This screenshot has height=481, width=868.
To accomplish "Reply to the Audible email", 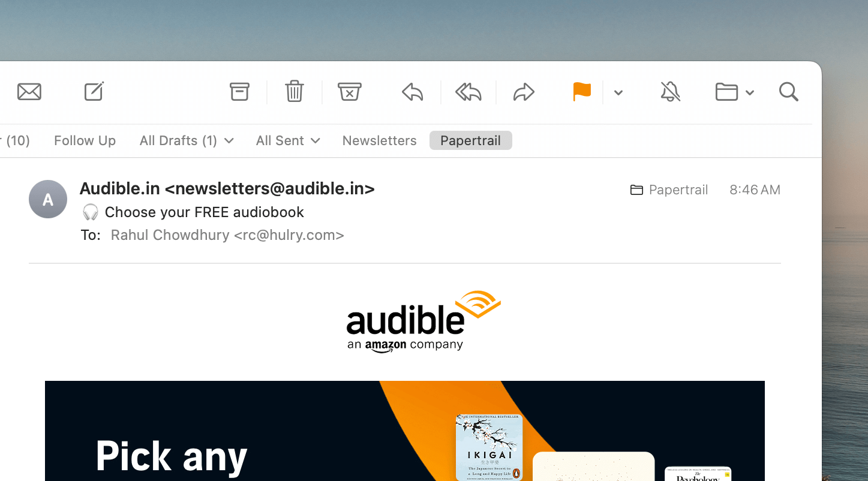I will (413, 92).
